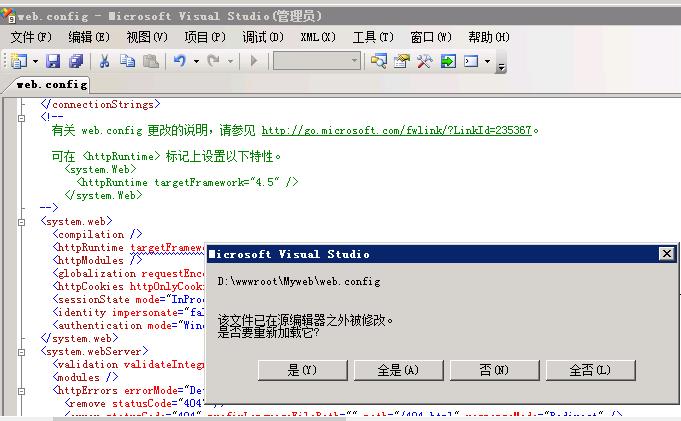Click the Paste clipboard icon
Image resolution: width=681 pixels, height=421 pixels.
click(x=151, y=61)
